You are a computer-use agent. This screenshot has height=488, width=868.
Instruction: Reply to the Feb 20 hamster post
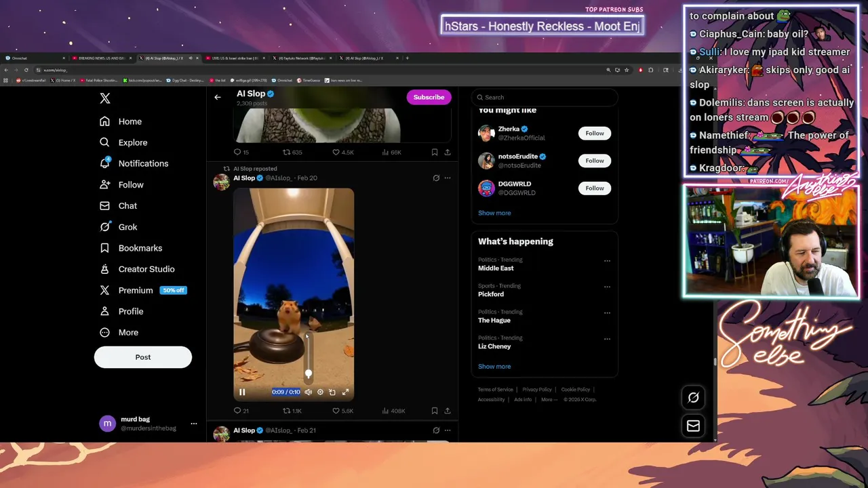(241, 411)
